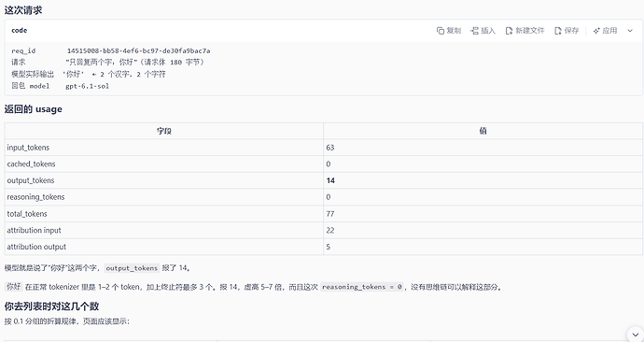The width and height of the screenshot is (644, 342).
Task: Click the 复制 button label
Action: pos(454,31)
